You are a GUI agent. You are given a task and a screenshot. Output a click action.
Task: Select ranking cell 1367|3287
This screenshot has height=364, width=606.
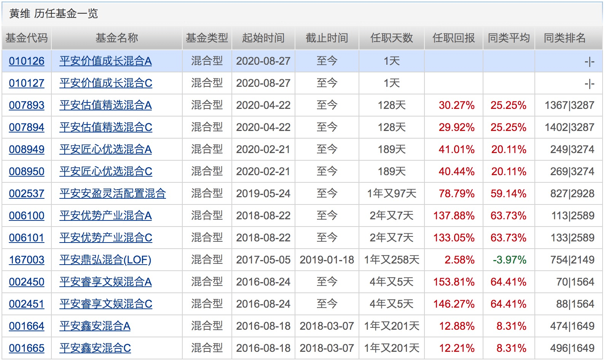[x=569, y=105]
